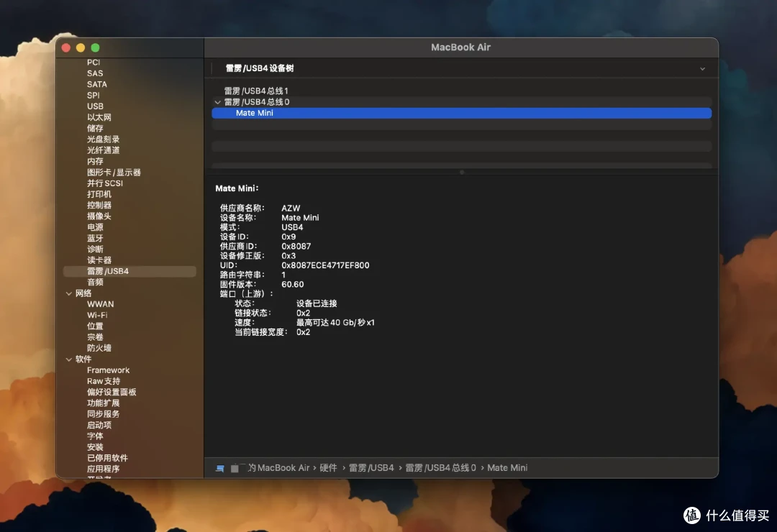
Task: Select the 雷雳/USB4 总线 1 row
Action: pos(461,91)
